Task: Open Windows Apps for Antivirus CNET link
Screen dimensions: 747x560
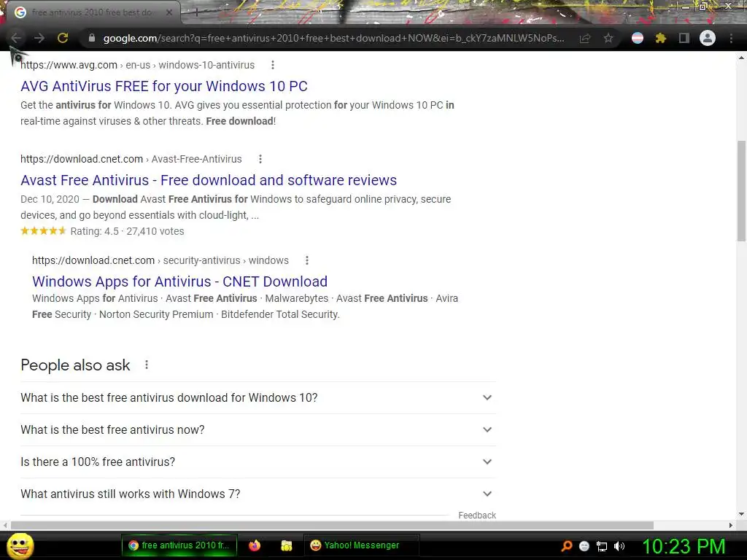Action: pos(179,281)
